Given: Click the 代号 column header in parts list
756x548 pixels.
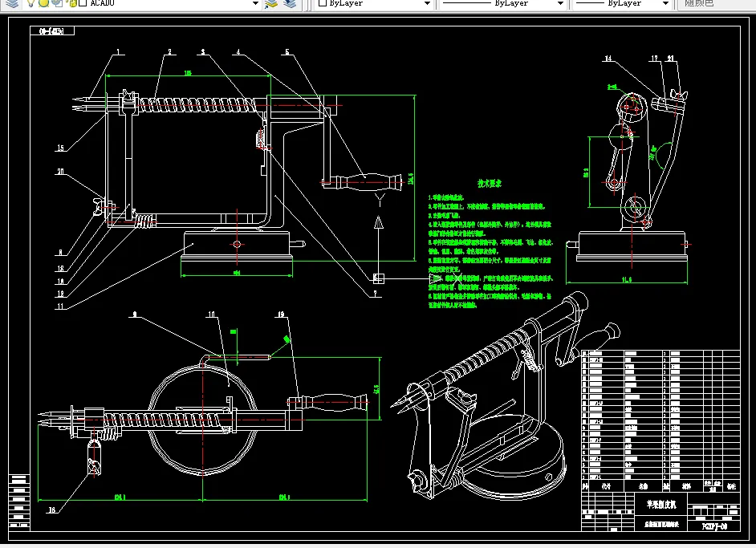Looking at the screenshot, I should [606, 486].
